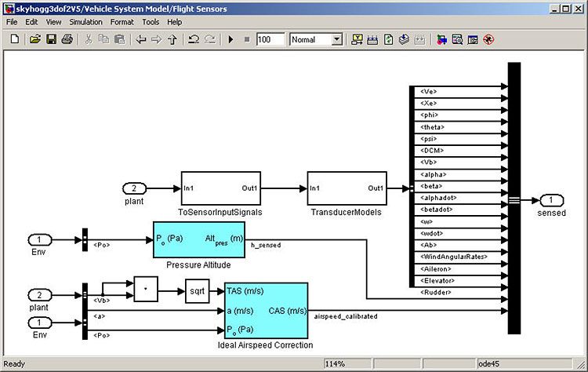This screenshot has width=588, height=372.
Task: Open the Format menu
Action: (122, 22)
